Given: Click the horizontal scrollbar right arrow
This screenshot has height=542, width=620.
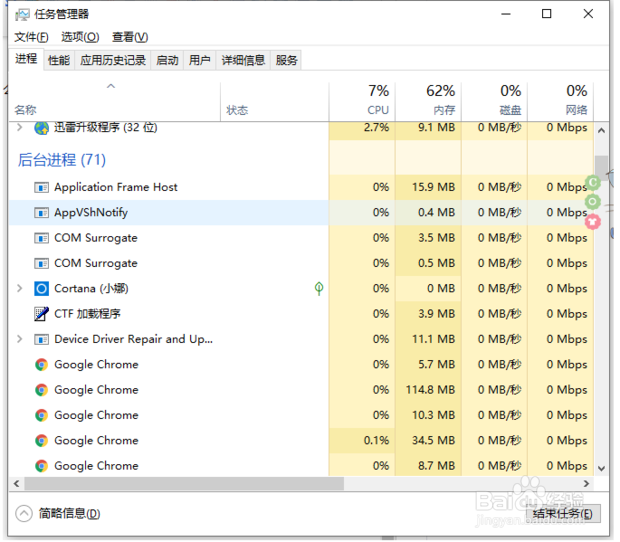Looking at the screenshot, I should 586,483.
